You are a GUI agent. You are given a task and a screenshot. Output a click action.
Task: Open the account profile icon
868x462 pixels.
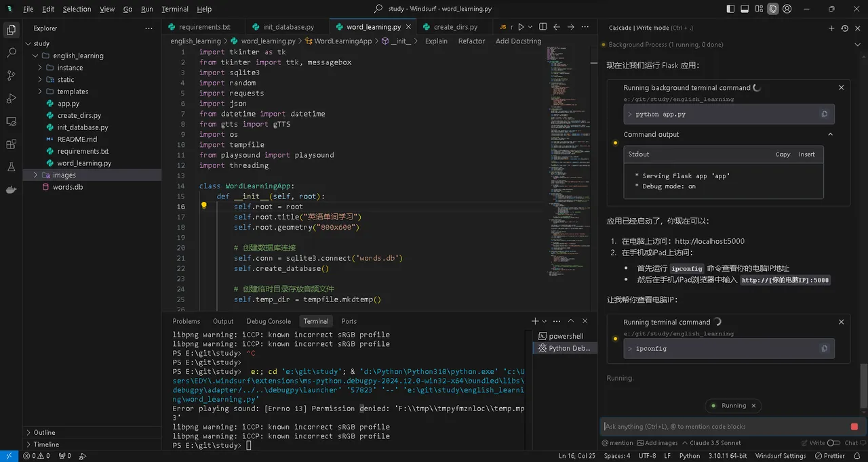(x=787, y=9)
